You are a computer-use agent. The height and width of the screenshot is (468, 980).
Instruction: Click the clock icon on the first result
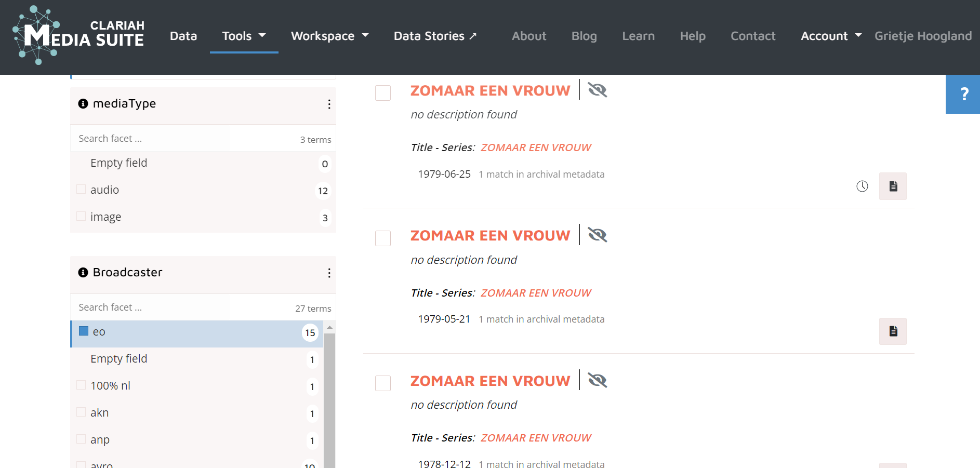[862, 185]
